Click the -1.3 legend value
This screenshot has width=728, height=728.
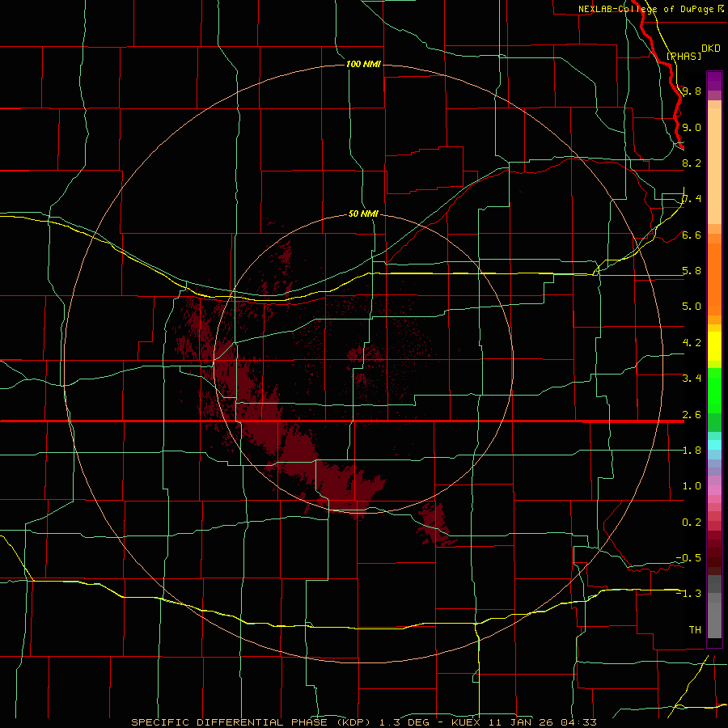[688, 594]
